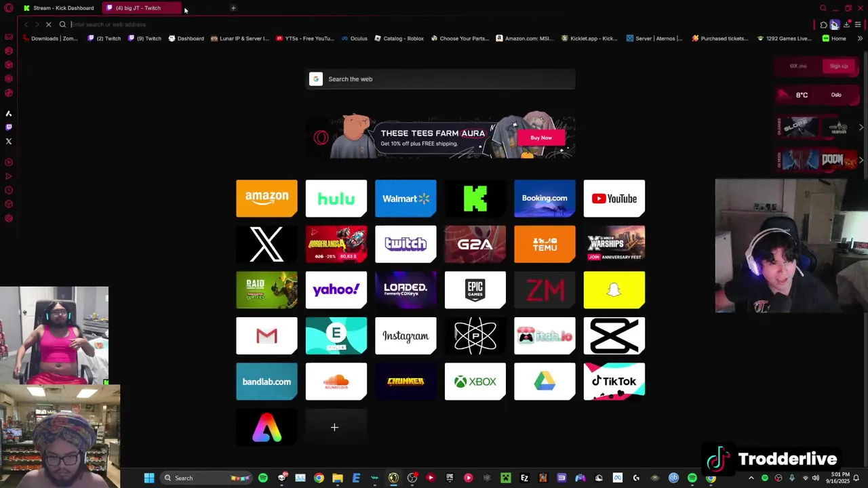868x488 pixels.
Task: Open the Temu speed dial tile
Action: point(545,244)
